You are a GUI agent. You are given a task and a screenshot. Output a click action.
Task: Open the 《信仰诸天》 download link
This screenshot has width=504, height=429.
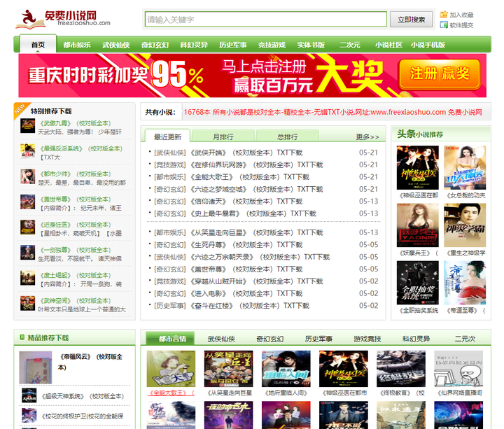click(246, 202)
